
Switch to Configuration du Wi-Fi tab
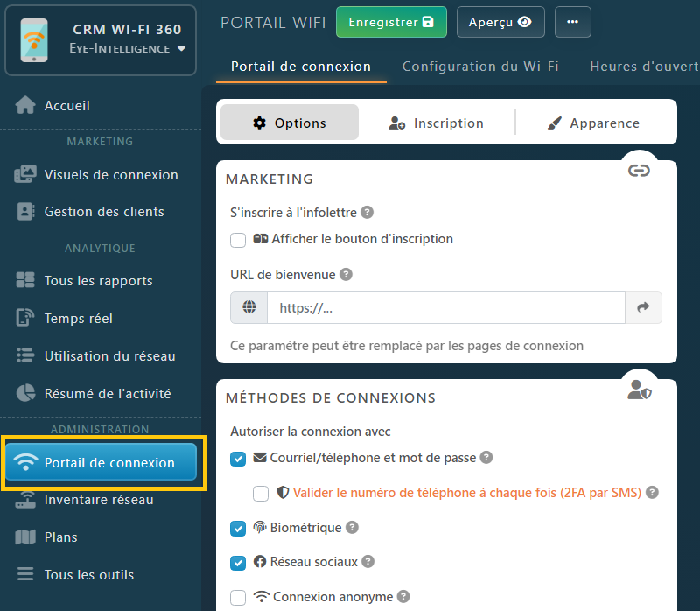pos(480,67)
